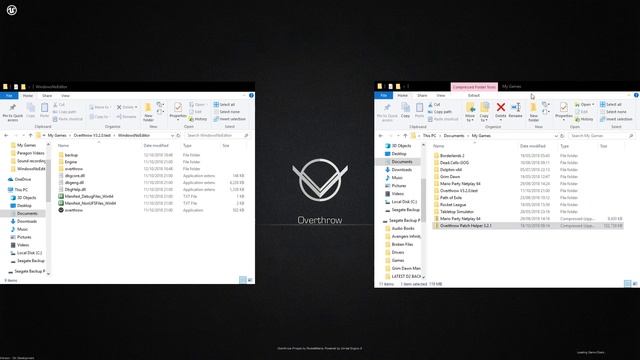
Task: Select Audio Books in My Games navigation pane
Action: click(x=403, y=229)
